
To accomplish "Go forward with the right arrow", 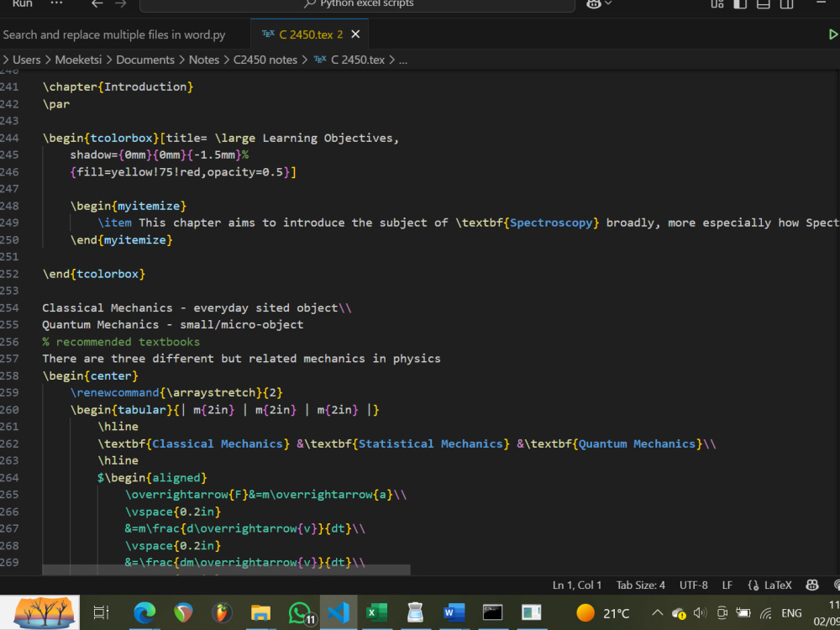I will click(x=121, y=3).
